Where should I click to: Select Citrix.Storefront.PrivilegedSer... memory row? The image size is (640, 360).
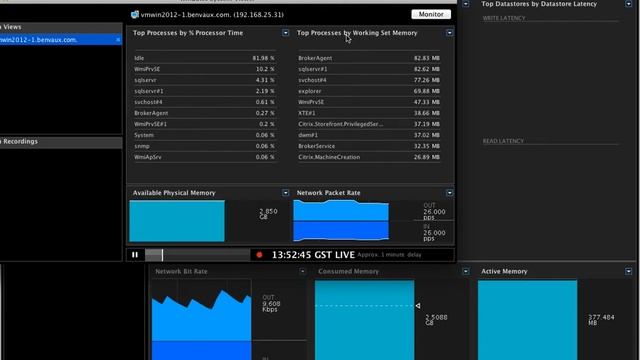tap(369, 124)
